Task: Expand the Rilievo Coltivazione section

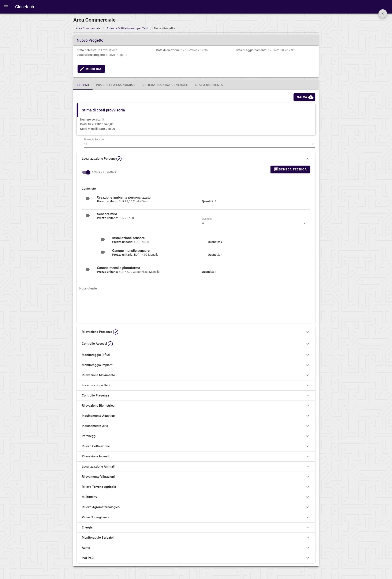Action: click(196, 446)
